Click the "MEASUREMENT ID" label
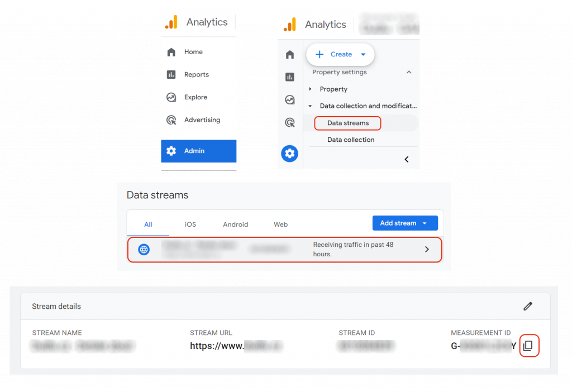The height and width of the screenshot is (392, 572). [481, 333]
